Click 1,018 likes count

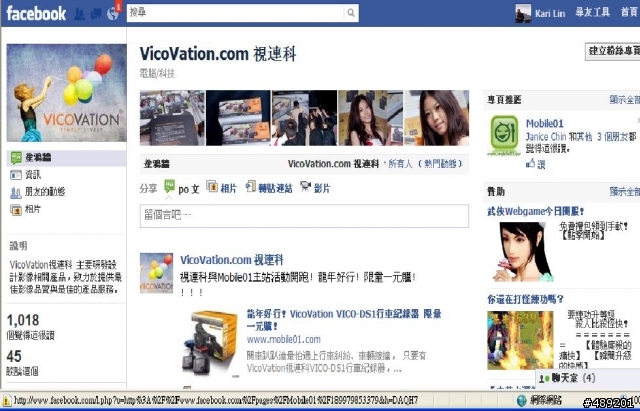23,320
